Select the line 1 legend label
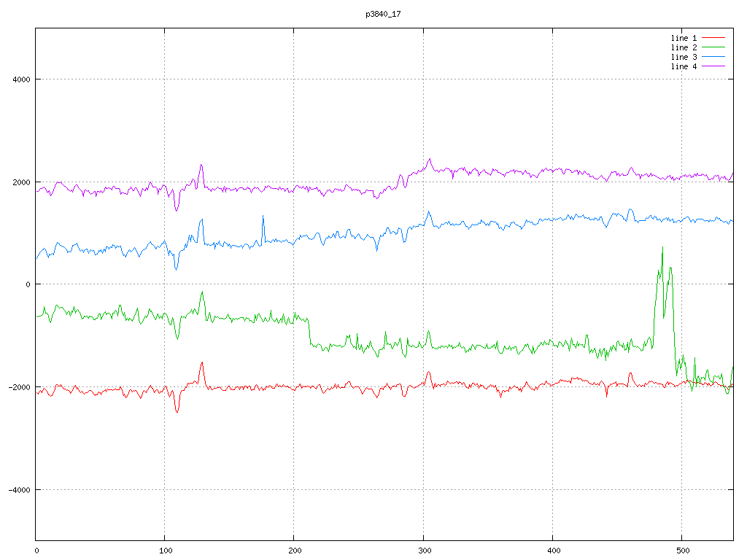The image size is (747, 560). coord(684,38)
